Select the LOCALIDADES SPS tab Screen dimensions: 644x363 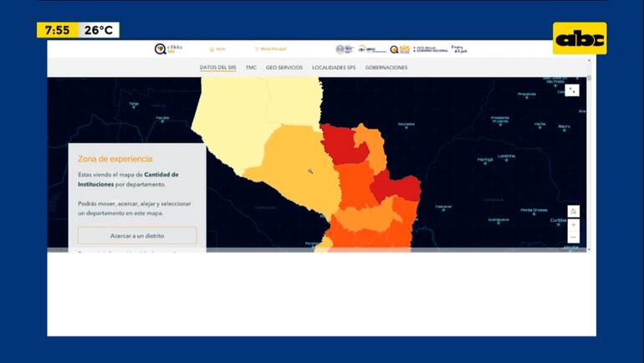point(334,67)
